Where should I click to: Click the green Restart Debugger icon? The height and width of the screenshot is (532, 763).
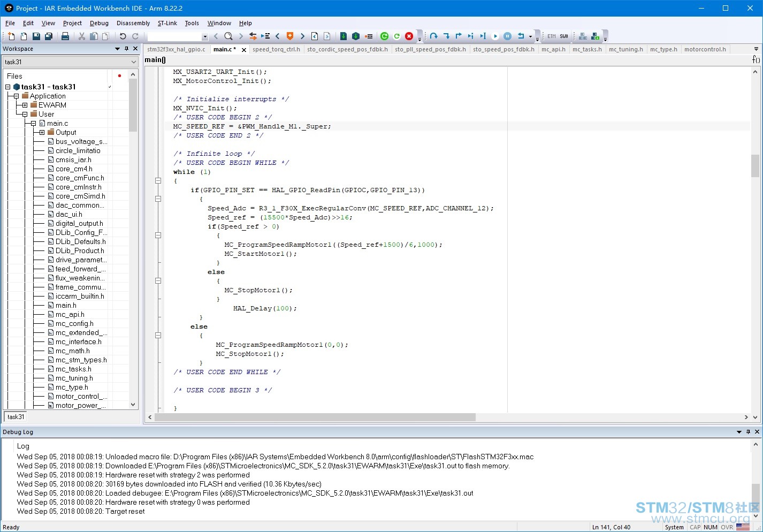click(x=384, y=36)
